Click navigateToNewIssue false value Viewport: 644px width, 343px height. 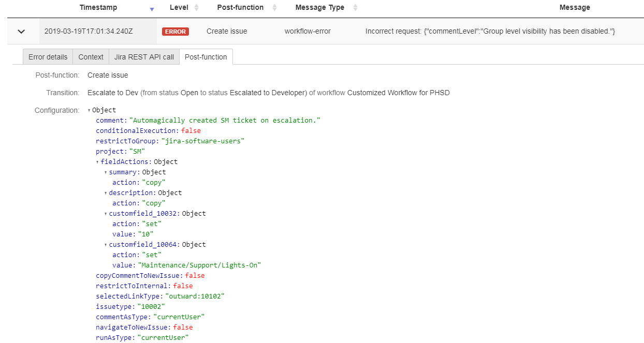click(x=183, y=327)
